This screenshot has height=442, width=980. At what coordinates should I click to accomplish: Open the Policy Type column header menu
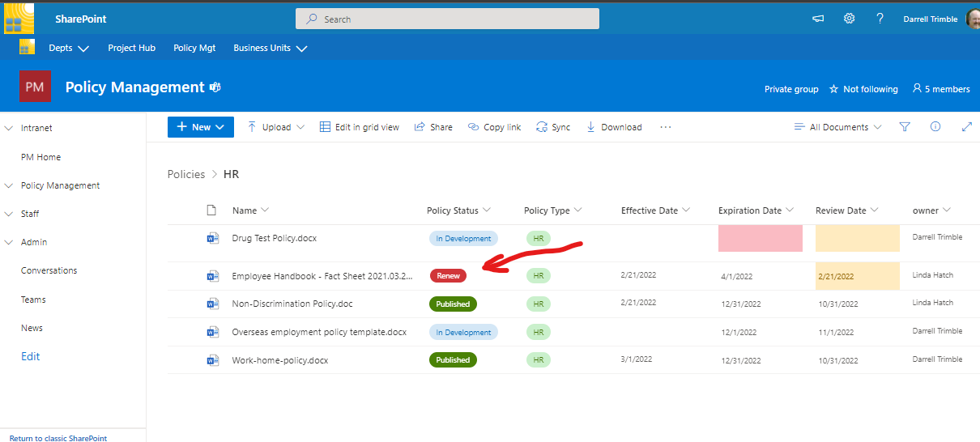(553, 210)
